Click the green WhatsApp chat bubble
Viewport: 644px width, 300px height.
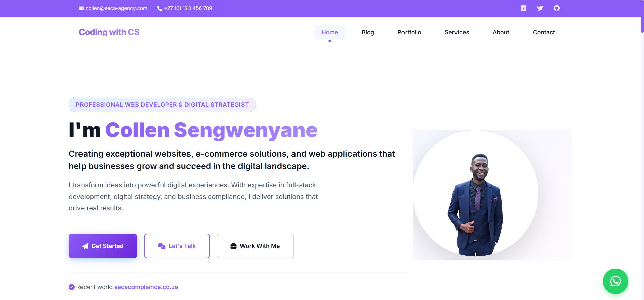coord(615,281)
